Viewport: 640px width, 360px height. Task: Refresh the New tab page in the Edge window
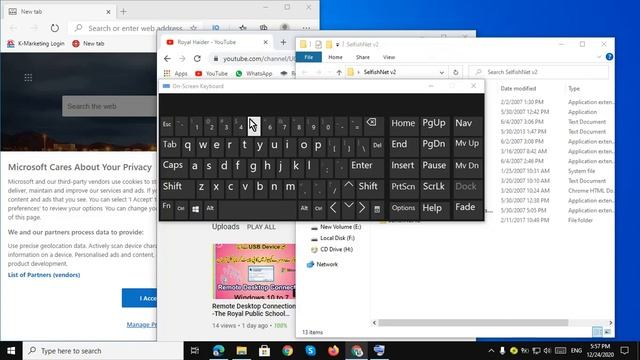click(54, 28)
